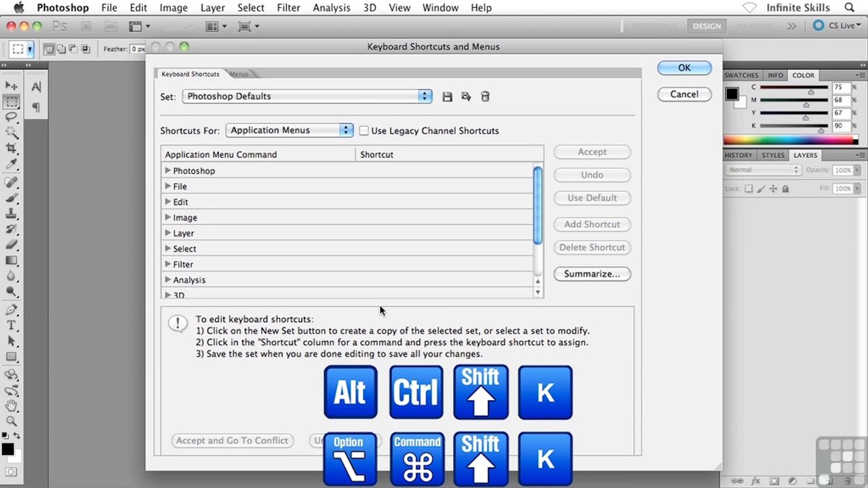Create new set from current shortcuts
The height and width of the screenshot is (488, 868).
click(466, 97)
